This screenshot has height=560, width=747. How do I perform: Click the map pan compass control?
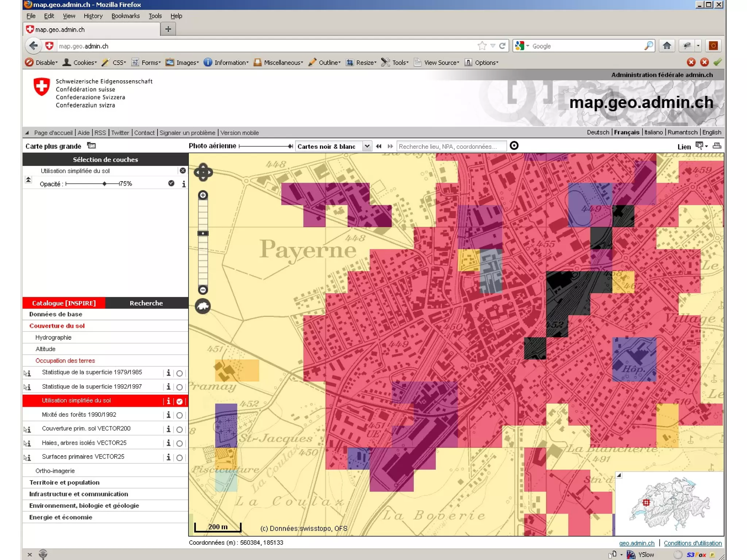coord(203,172)
